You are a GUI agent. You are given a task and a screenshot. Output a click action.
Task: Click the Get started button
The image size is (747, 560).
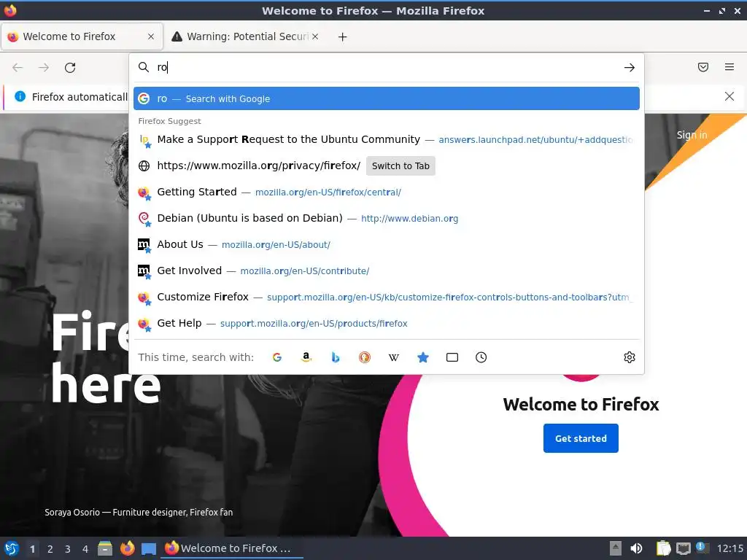point(581,438)
